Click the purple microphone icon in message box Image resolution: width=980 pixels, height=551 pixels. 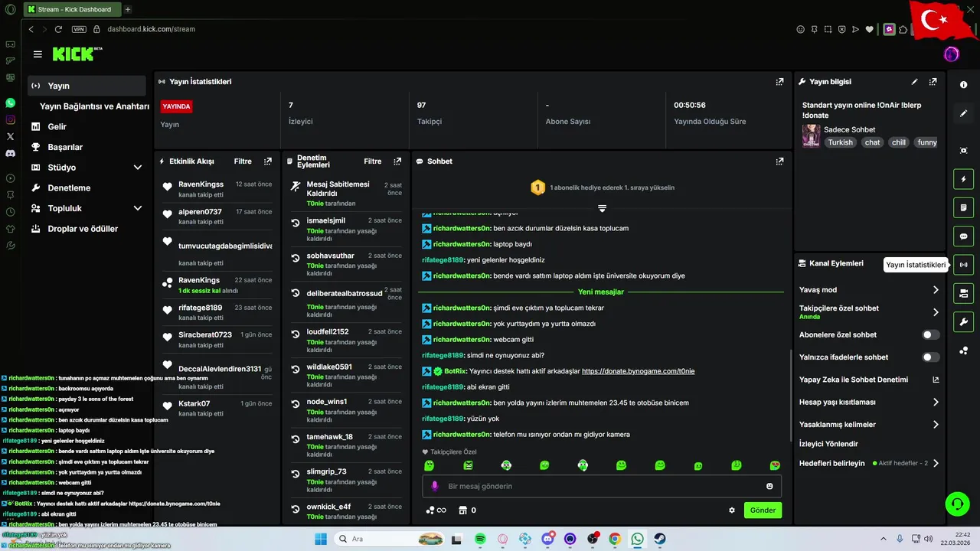[x=435, y=486]
